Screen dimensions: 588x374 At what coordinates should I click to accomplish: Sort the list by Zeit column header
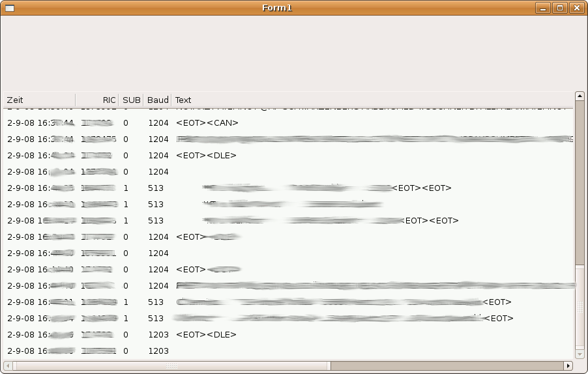[x=39, y=100]
